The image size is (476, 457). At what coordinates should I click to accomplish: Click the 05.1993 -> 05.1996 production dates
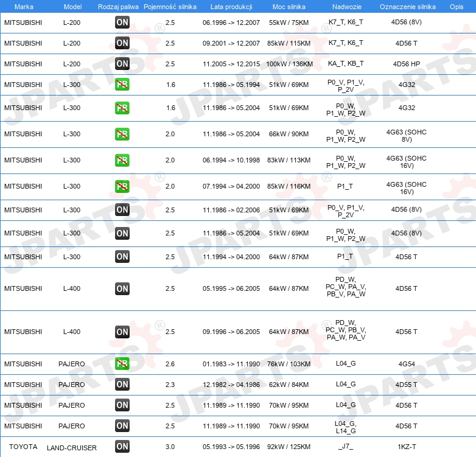click(231, 447)
